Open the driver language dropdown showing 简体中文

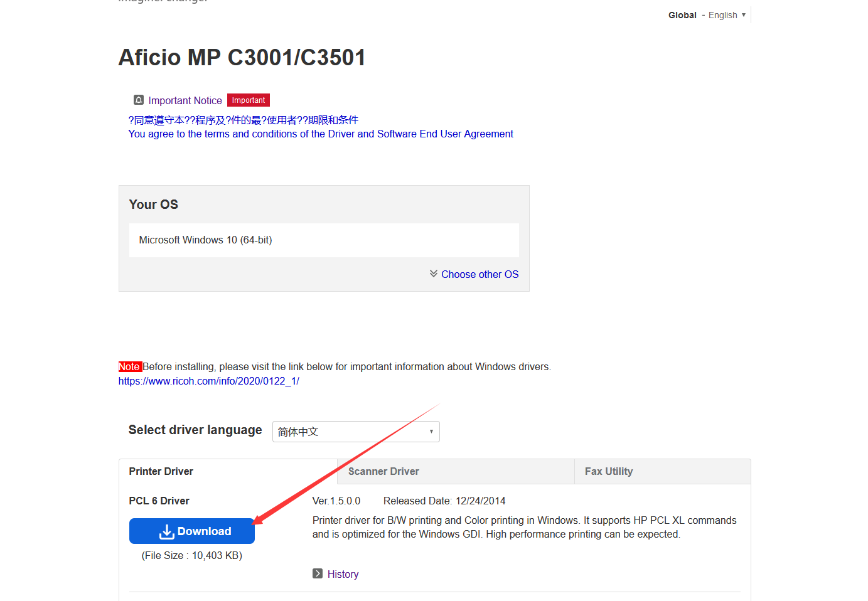[x=356, y=432]
